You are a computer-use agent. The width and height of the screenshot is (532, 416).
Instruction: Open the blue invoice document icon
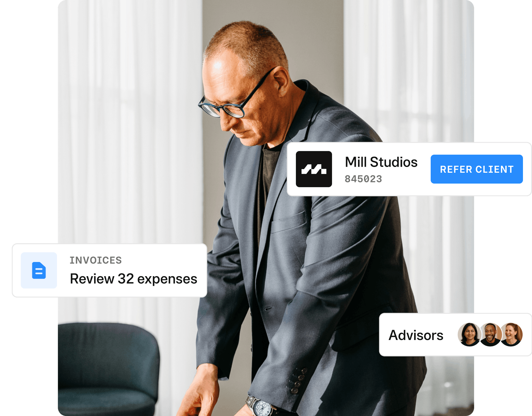[x=39, y=270]
